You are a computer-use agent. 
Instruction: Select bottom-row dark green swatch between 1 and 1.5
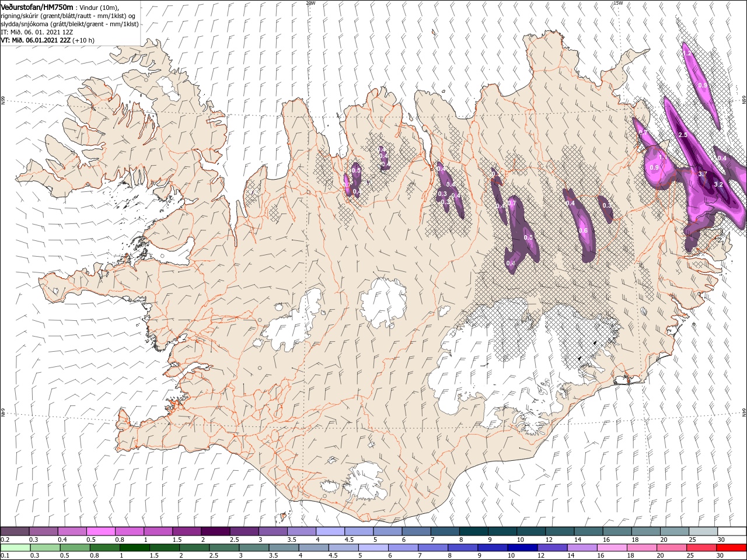134,548
